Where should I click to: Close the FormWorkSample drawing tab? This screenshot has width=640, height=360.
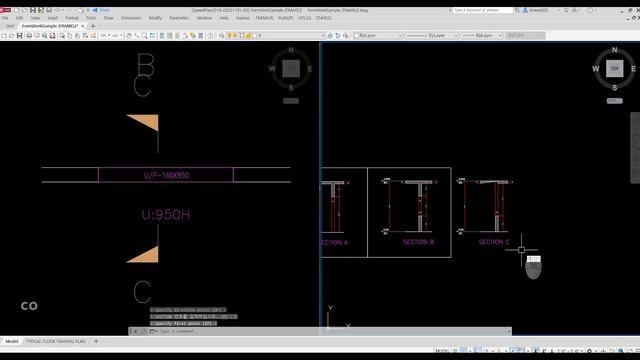click(83, 26)
